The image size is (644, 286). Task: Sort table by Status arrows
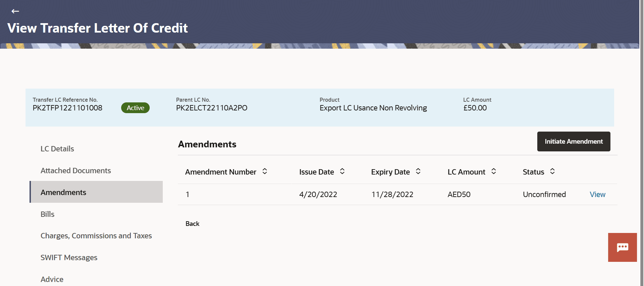click(552, 172)
